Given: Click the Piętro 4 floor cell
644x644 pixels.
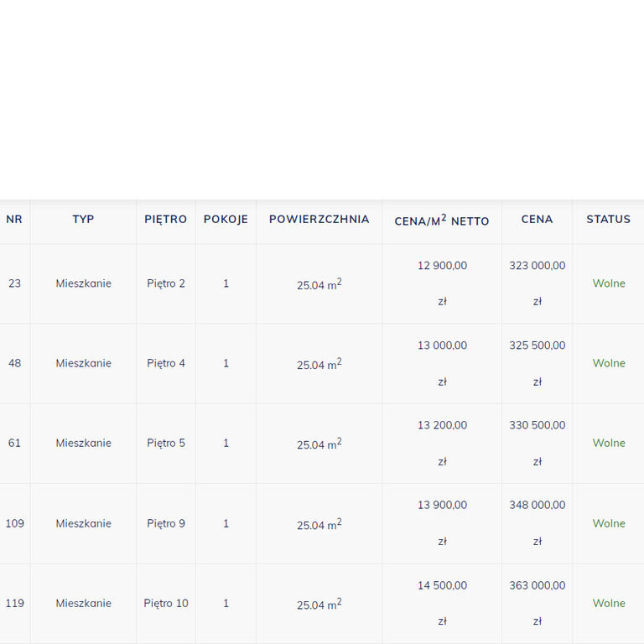Looking at the screenshot, I should pyautogui.click(x=166, y=363).
